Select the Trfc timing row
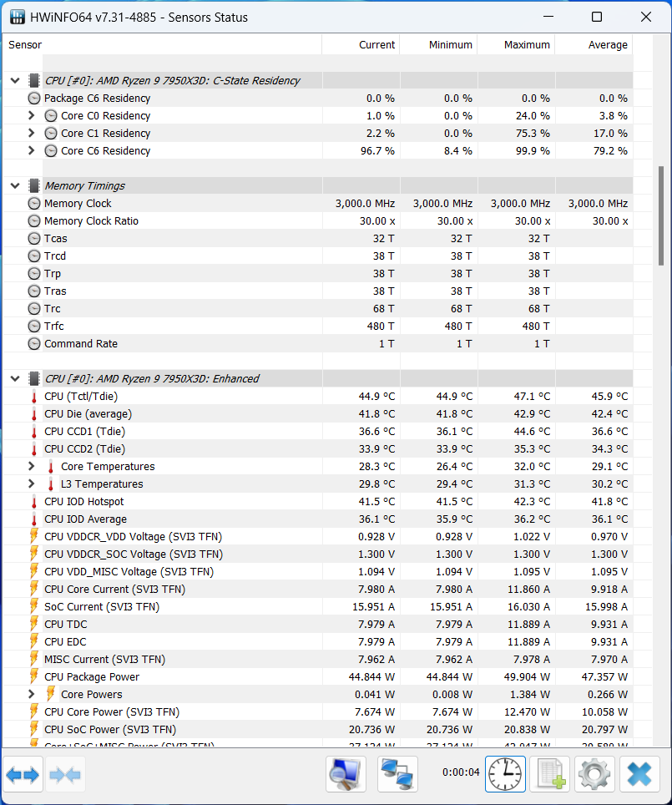Viewport: 672px width, 805px height. point(318,326)
